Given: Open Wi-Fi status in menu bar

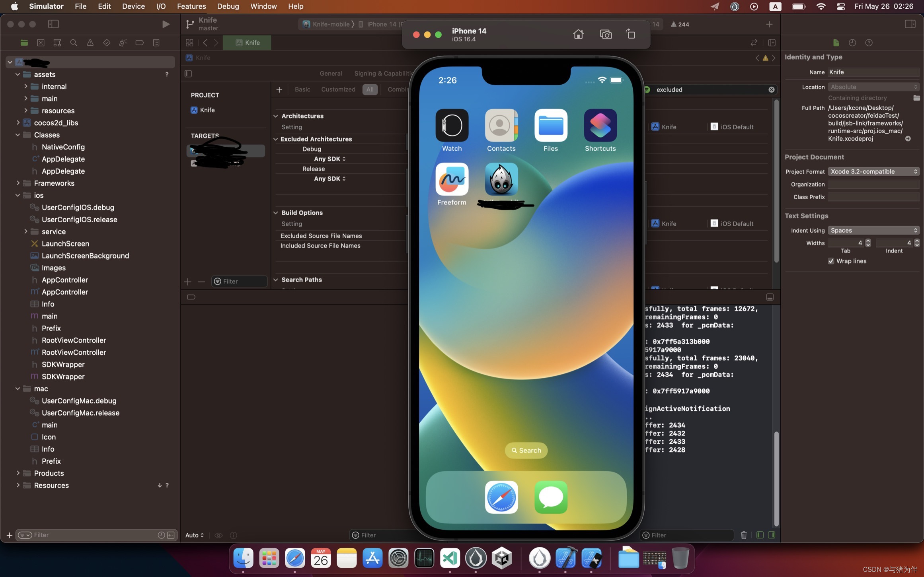Looking at the screenshot, I should [x=821, y=6].
